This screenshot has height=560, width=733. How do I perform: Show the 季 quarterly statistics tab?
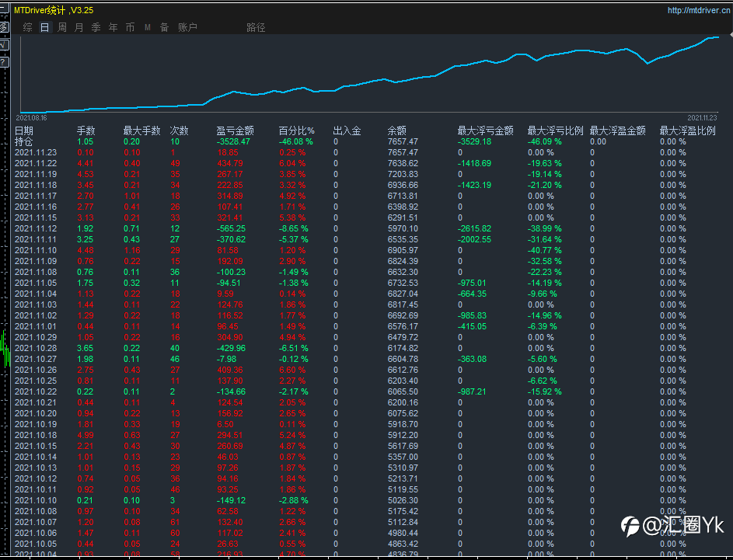tap(96, 27)
